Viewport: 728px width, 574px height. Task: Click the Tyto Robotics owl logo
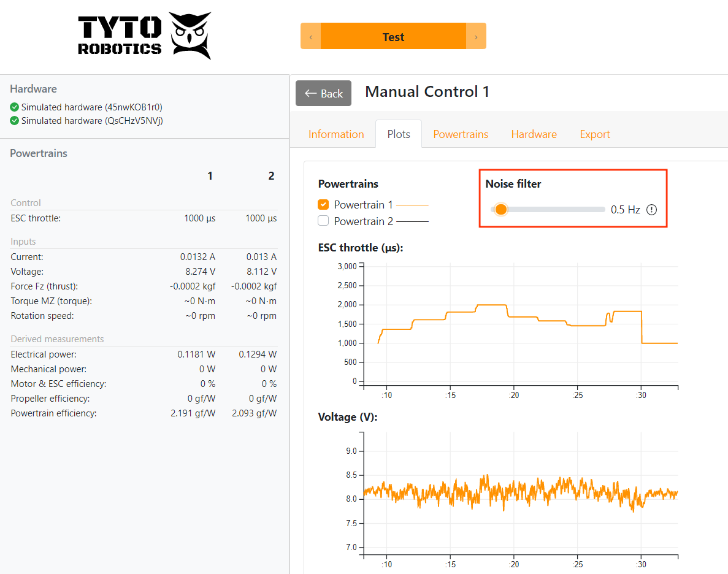tap(190, 36)
